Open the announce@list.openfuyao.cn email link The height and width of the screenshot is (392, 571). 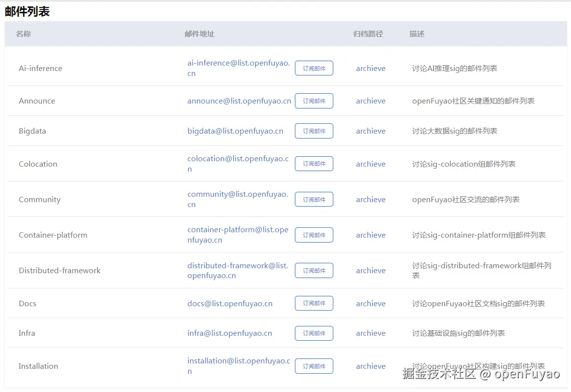(239, 101)
